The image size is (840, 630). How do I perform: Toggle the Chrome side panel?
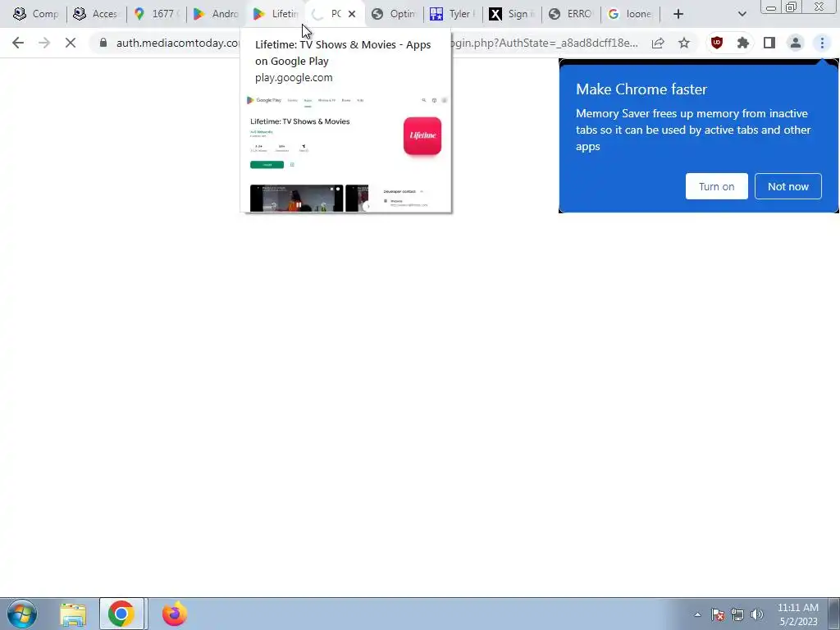(x=769, y=43)
